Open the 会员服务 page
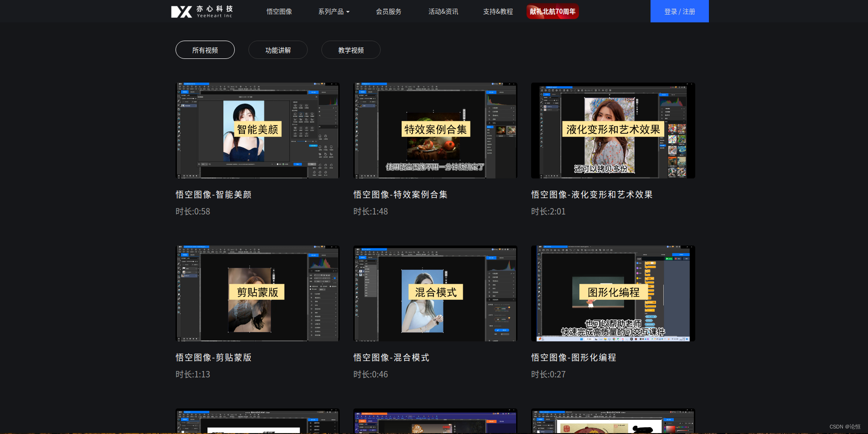The width and height of the screenshot is (868, 434). [388, 11]
